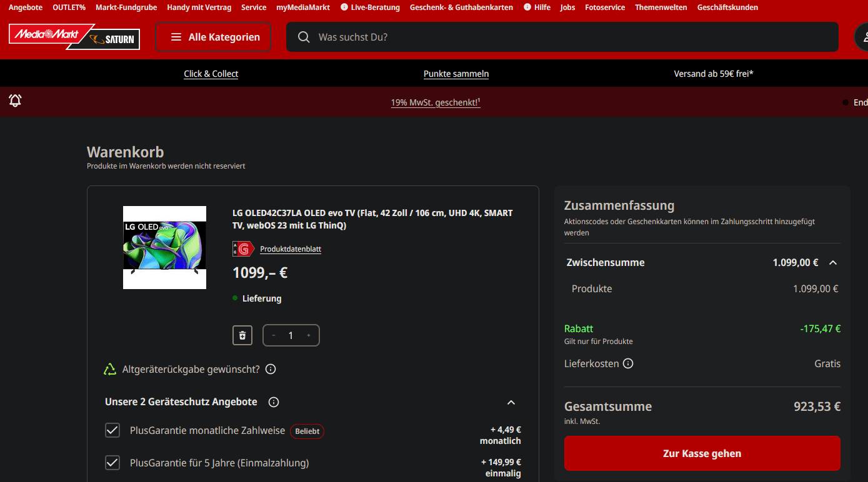This screenshot has height=482, width=868.
Task: Click the Gesamtsumme 923,53 € value
Action: (x=817, y=406)
